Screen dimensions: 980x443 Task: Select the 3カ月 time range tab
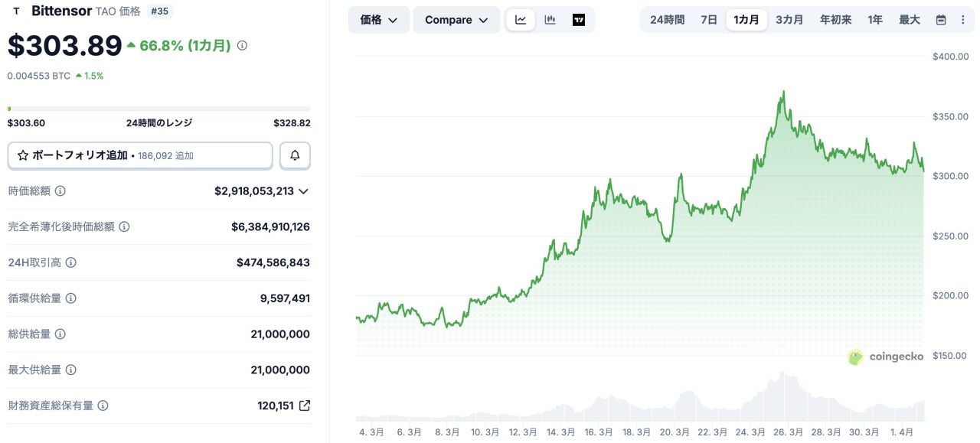789,20
